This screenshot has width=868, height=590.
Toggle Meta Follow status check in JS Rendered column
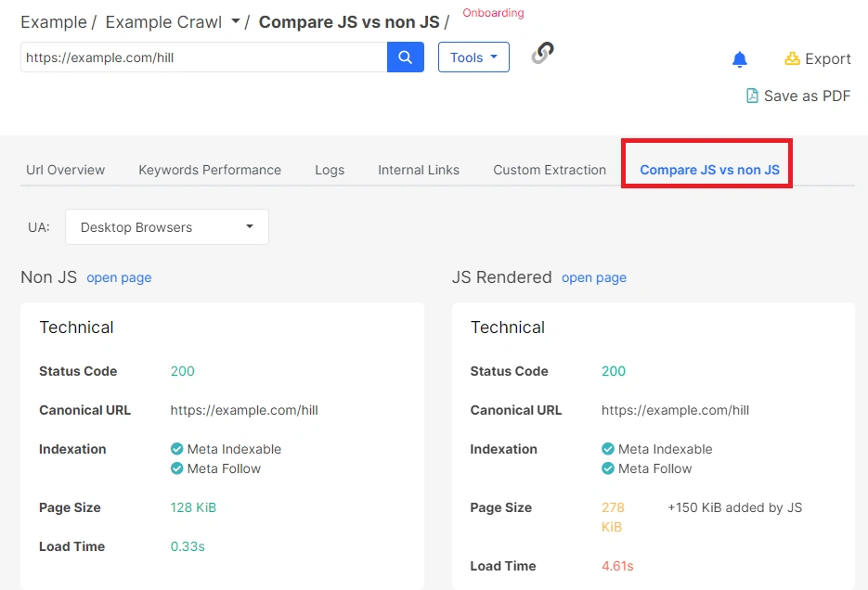pyautogui.click(x=608, y=468)
